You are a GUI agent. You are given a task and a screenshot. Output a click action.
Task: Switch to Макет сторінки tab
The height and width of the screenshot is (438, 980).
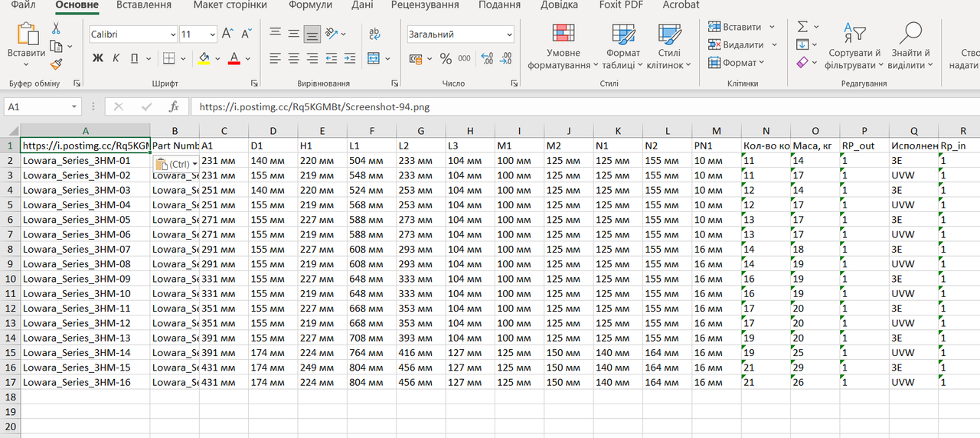[x=230, y=5]
